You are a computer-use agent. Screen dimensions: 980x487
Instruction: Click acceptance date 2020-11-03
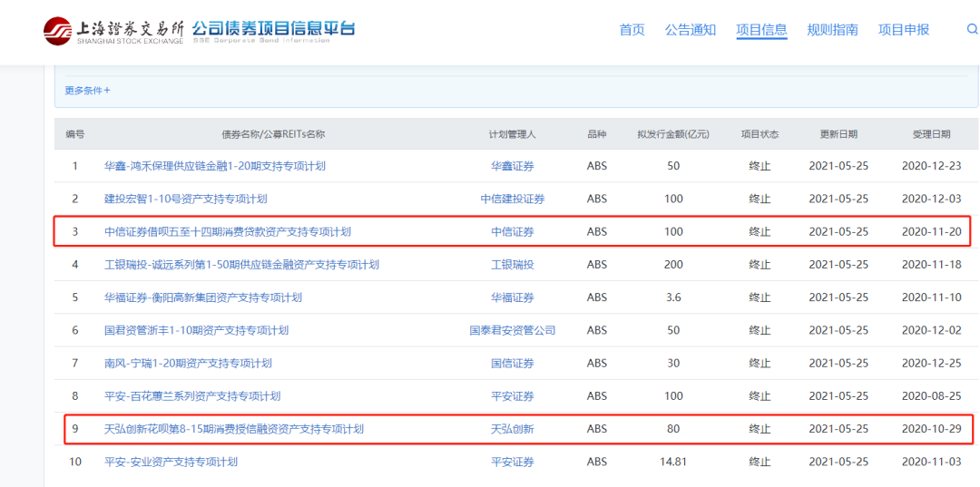coord(932,463)
